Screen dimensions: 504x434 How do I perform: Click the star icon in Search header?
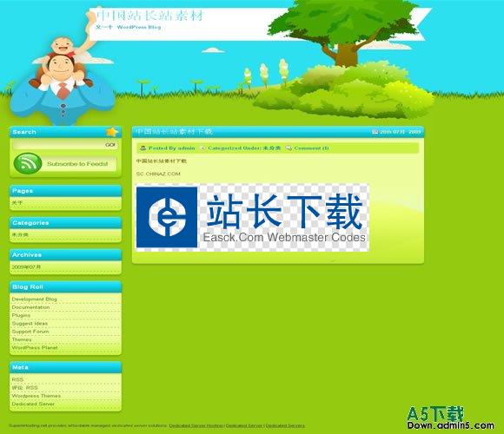tap(112, 132)
